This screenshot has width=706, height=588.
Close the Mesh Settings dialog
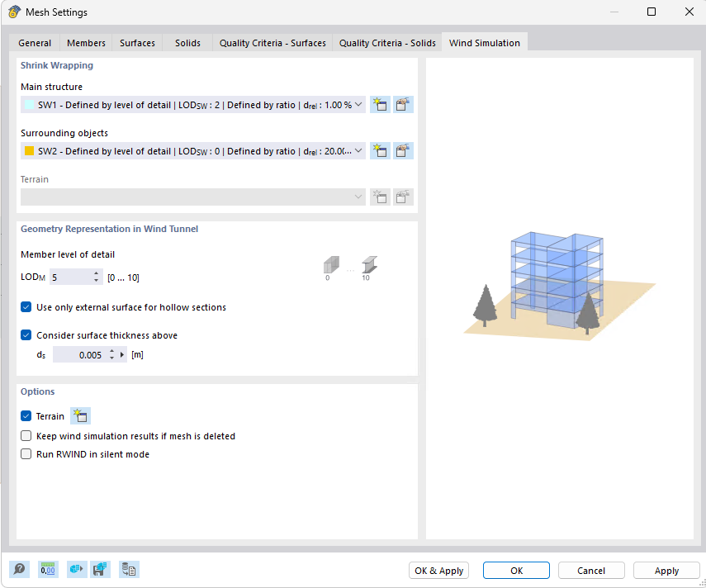click(x=689, y=12)
